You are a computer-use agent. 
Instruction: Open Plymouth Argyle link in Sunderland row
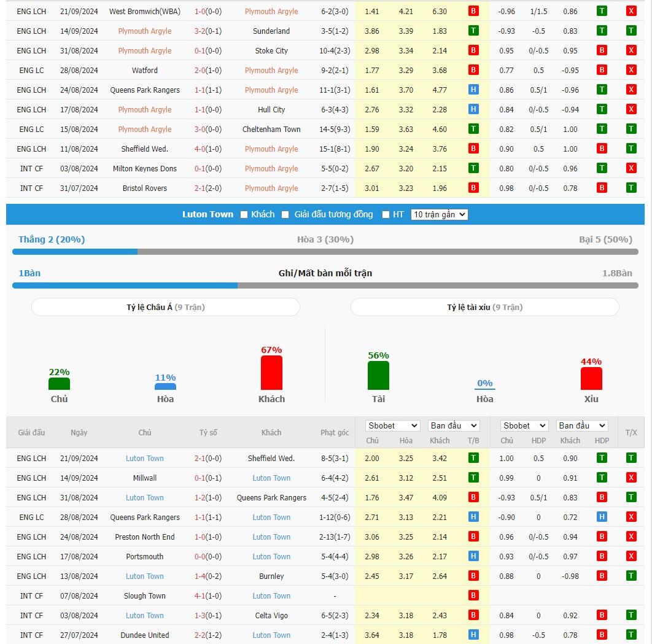[x=145, y=31]
